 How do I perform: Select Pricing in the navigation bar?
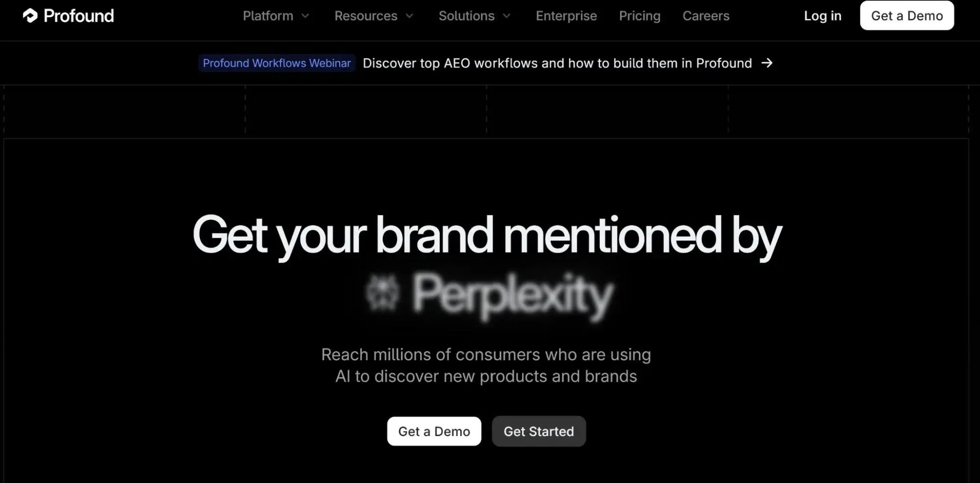click(639, 16)
